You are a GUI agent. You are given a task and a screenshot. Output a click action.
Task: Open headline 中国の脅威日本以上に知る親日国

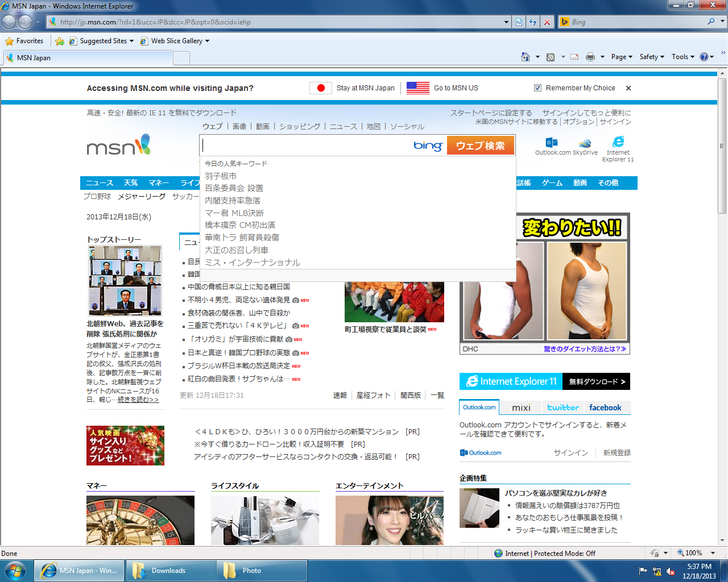(239, 287)
